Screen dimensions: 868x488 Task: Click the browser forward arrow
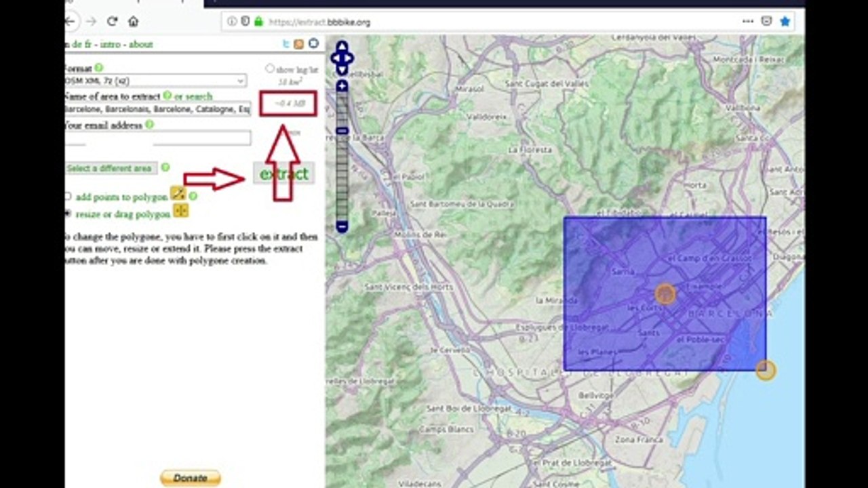tap(92, 22)
